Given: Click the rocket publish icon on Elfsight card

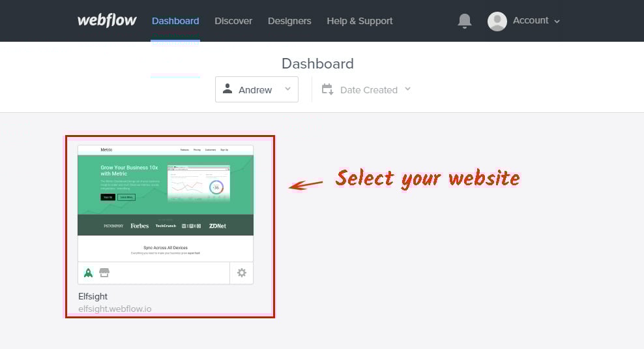Looking at the screenshot, I should 88,273.
